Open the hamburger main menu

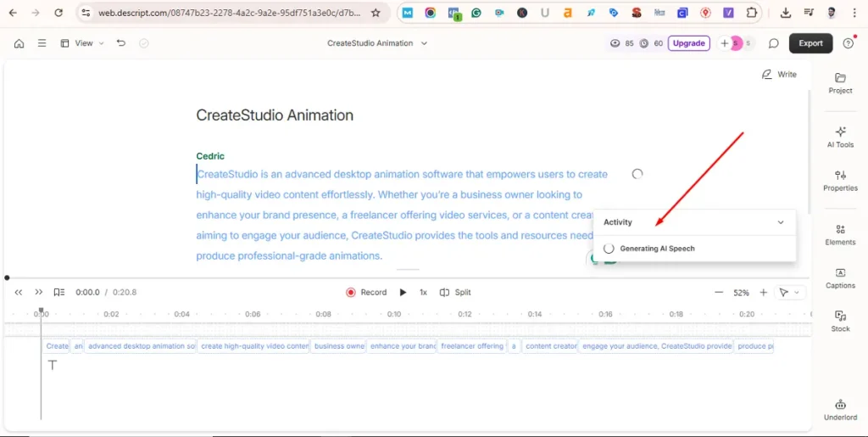(42, 43)
